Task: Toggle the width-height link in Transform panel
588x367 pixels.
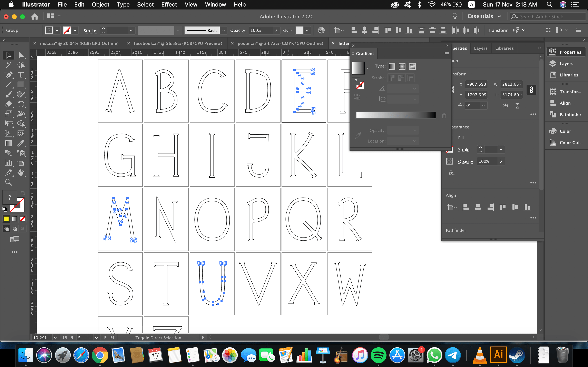Action: coord(531,90)
